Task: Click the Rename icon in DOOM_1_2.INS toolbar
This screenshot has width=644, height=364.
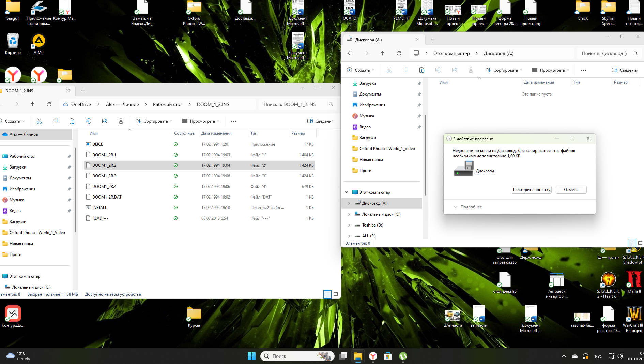Action: point(88,121)
